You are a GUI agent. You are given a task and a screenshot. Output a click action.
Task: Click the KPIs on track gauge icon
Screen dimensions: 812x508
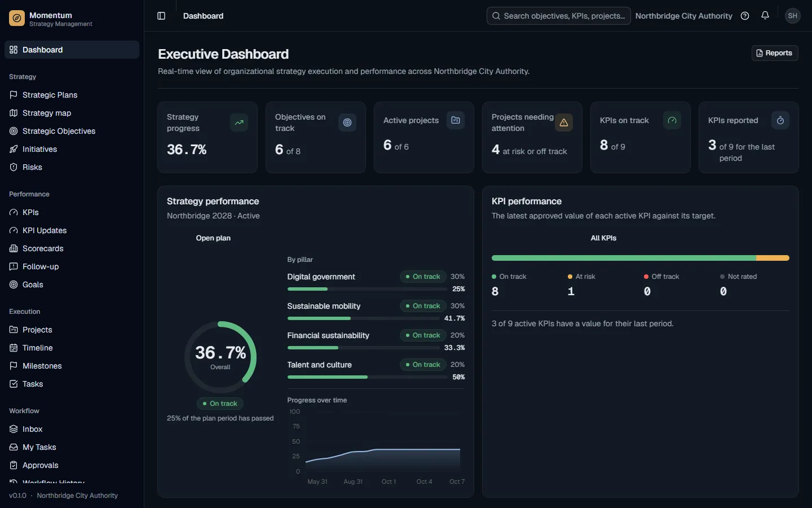tap(672, 120)
